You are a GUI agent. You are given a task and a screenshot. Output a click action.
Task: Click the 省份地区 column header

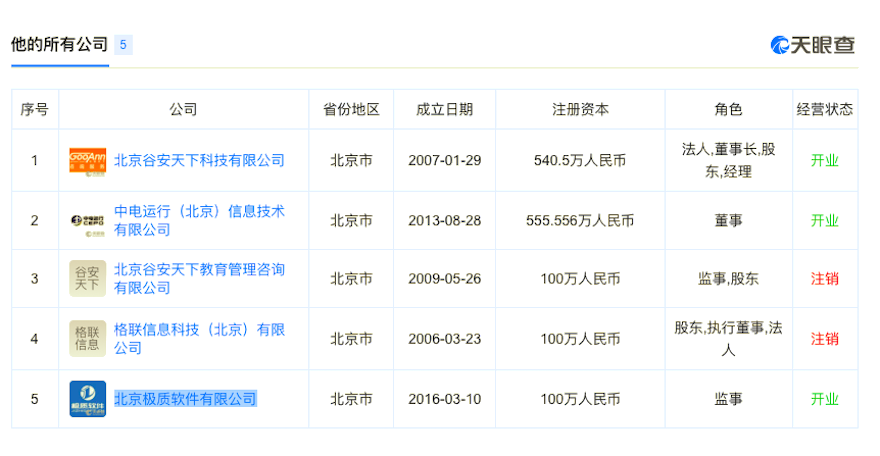tap(351, 109)
